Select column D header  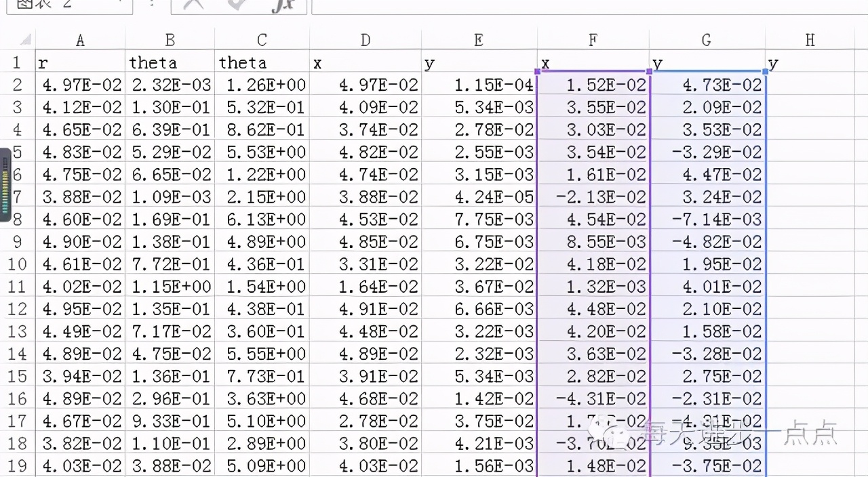click(365, 40)
